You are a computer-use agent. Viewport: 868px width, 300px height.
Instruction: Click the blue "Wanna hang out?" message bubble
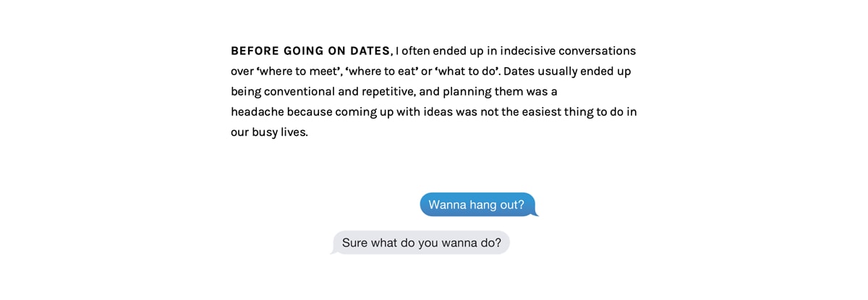click(x=477, y=205)
